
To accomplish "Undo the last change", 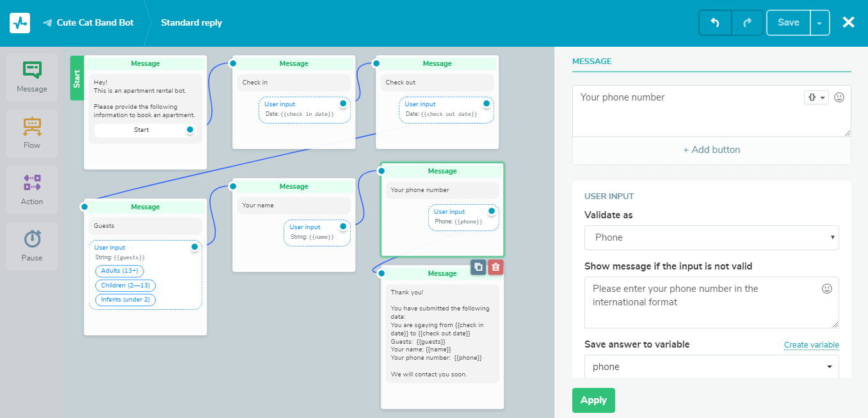I will point(715,22).
